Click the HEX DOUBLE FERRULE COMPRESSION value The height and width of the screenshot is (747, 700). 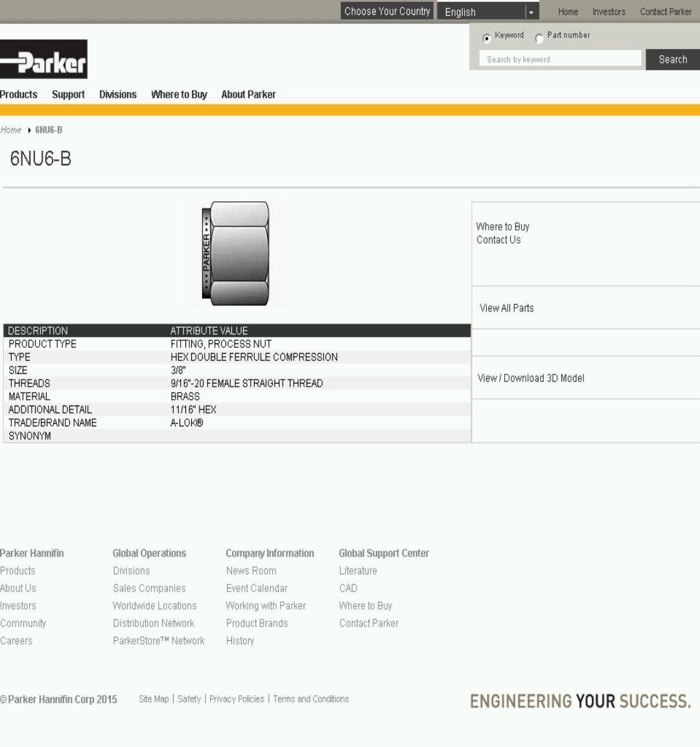pyautogui.click(x=254, y=357)
